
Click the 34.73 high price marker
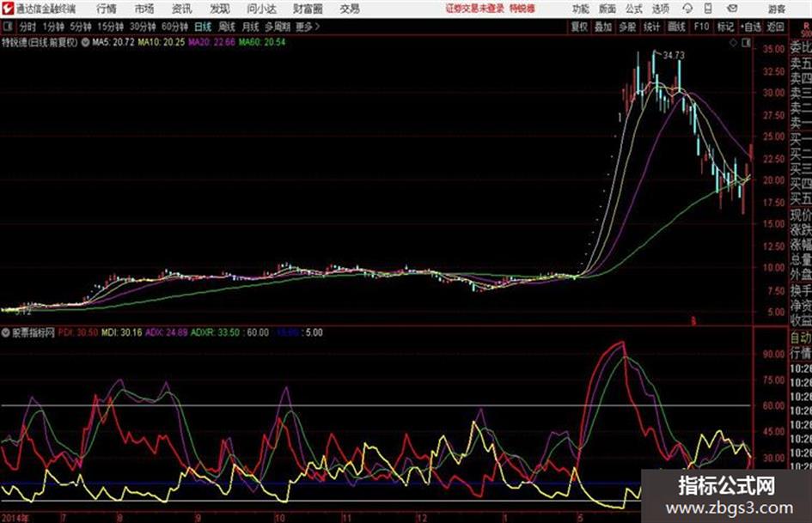click(x=674, y=55)
